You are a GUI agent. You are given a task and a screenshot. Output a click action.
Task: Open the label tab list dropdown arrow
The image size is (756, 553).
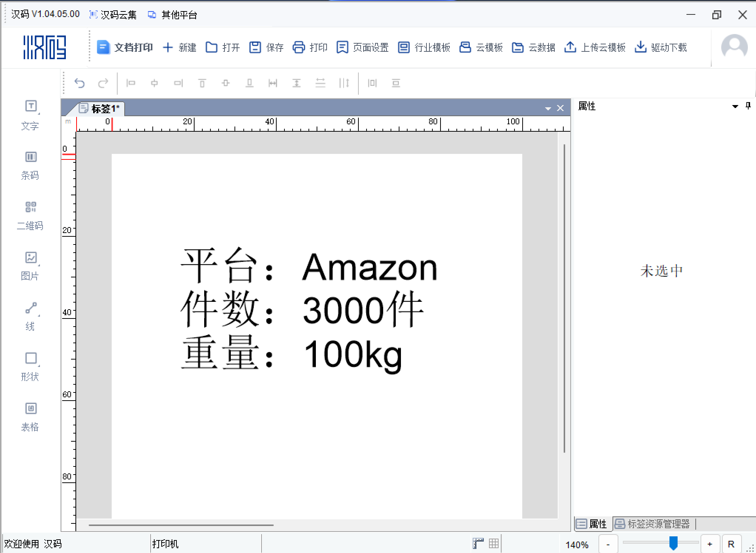(x=548, y=108)
